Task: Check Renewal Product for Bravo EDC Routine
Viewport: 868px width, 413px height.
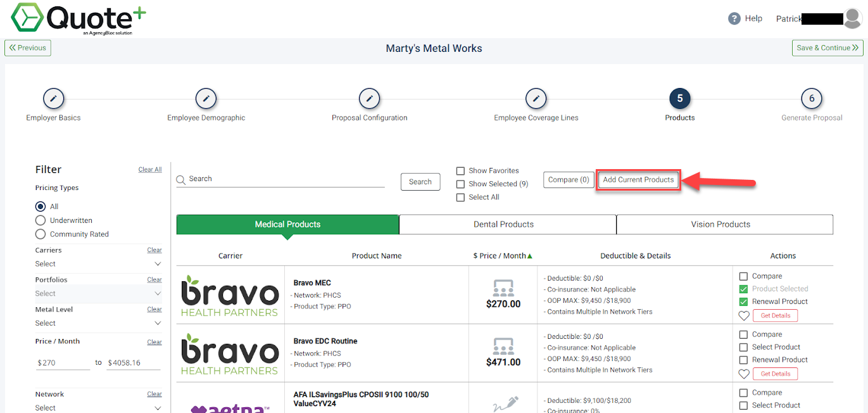Action: (743, 360)
